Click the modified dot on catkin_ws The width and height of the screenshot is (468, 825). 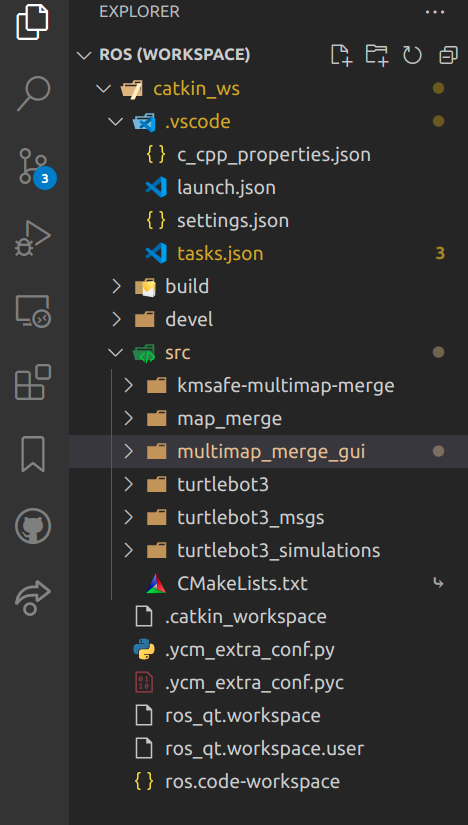coord(438,88)
